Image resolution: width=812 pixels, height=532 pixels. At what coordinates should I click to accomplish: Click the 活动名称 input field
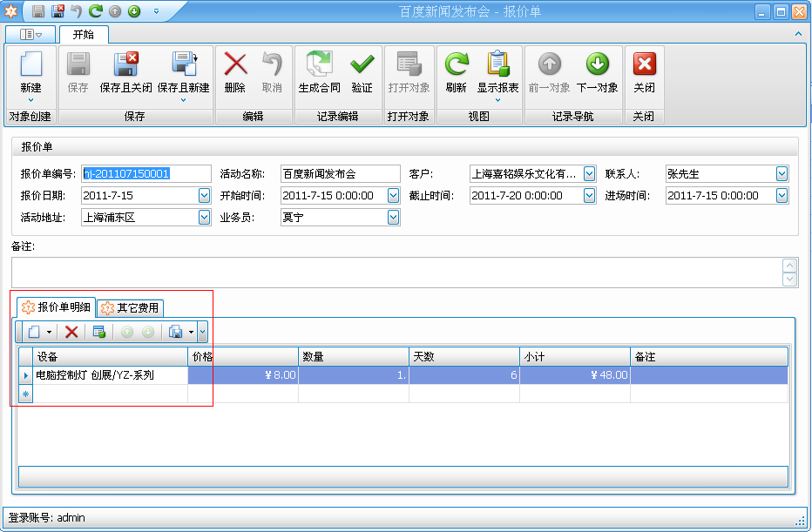pyautogui.click(x=341, y=173)
